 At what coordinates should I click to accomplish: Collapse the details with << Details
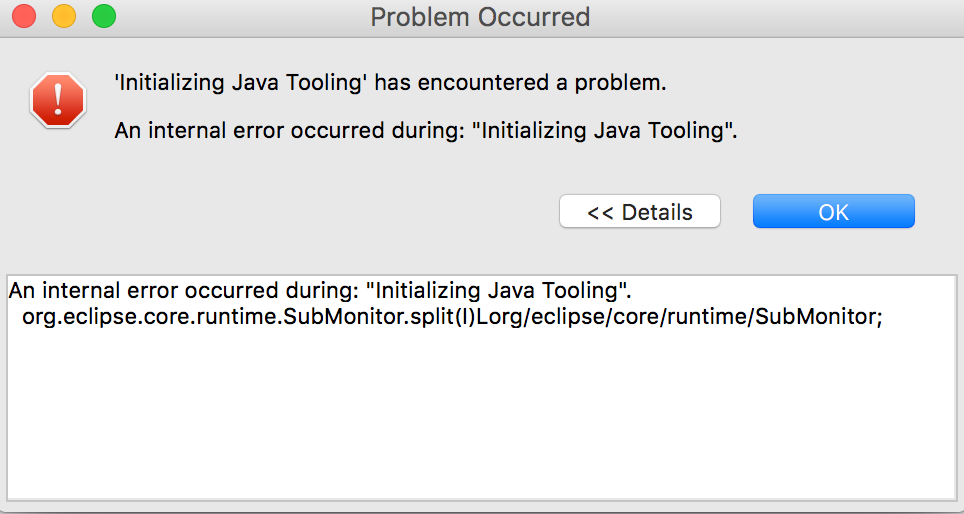[639, 212]
